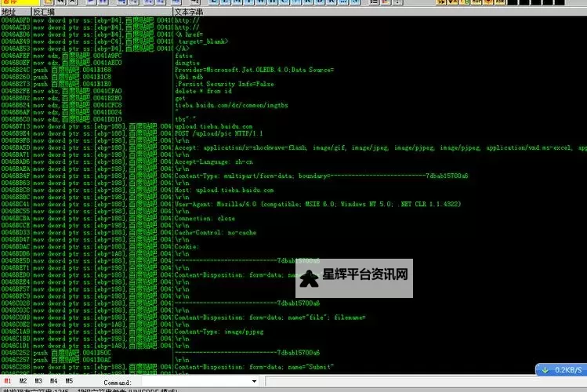Select the 'POST /upload/pic HTTP/1.1' string

pyautogui.click(x=219, y=133)
